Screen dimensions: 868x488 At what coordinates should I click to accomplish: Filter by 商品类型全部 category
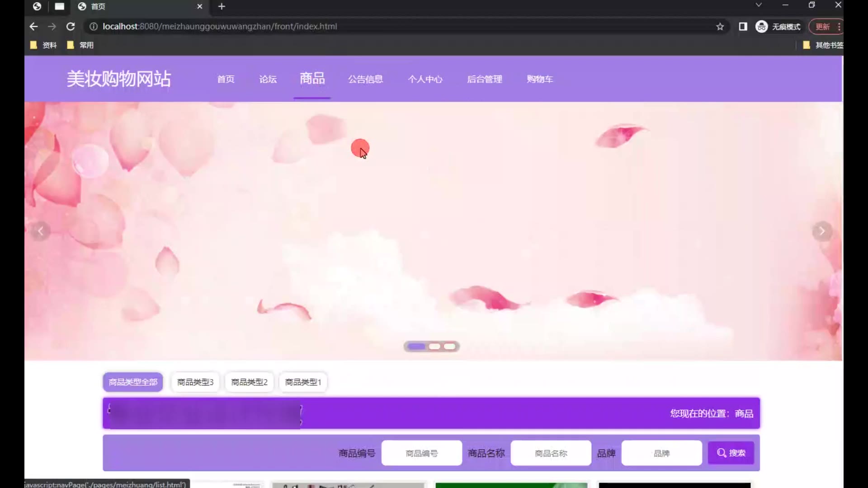pyautogui.click(x=133, y=382)
